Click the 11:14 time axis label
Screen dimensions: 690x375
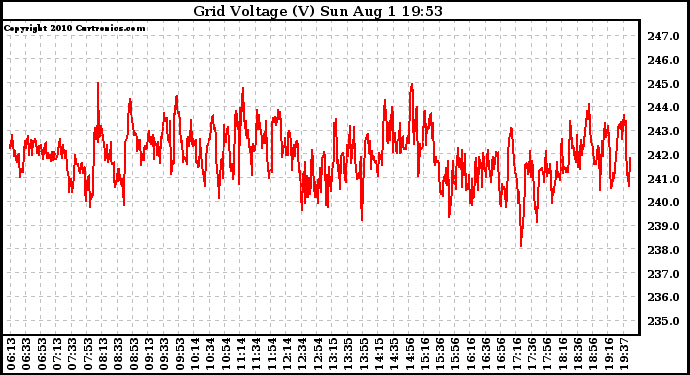[x=241, y=354]
